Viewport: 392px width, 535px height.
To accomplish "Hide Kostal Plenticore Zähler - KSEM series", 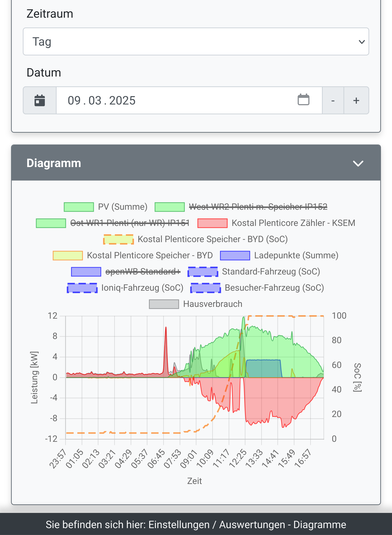I will click(293, 223).
